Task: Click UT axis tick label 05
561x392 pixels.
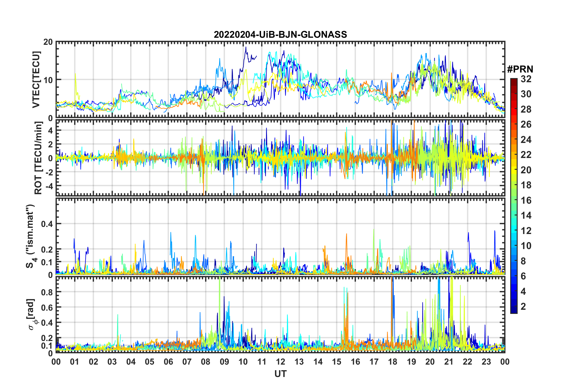Action: pos(150,362)
